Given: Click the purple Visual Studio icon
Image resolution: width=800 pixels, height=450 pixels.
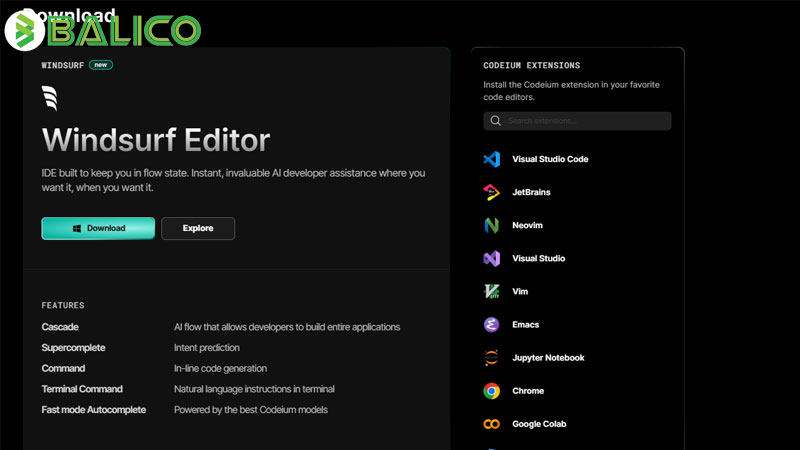Looking at the screenshot, I should (491, 259).
